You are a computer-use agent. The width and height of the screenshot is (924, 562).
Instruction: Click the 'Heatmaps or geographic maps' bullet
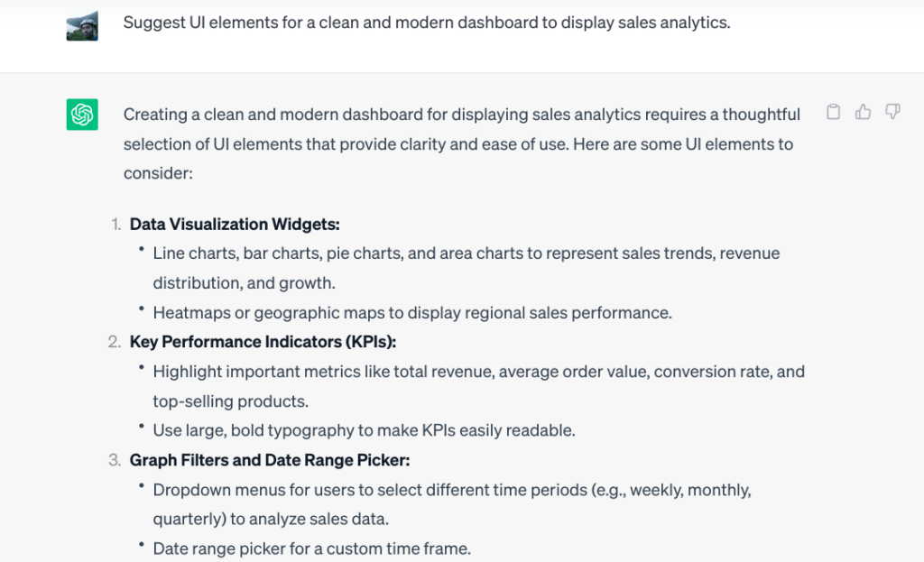tap(412, 313)
